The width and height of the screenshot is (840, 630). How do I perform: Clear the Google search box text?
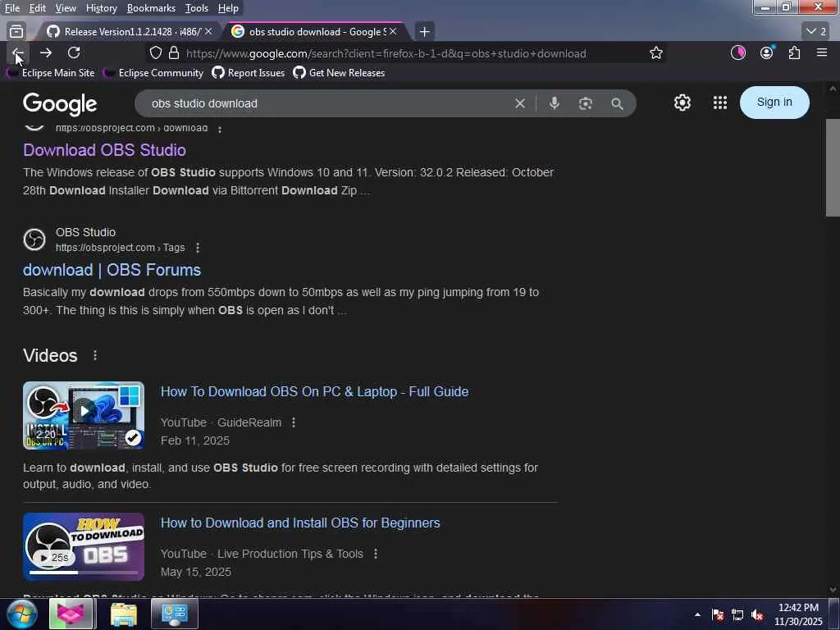click(x=519, y=103)
